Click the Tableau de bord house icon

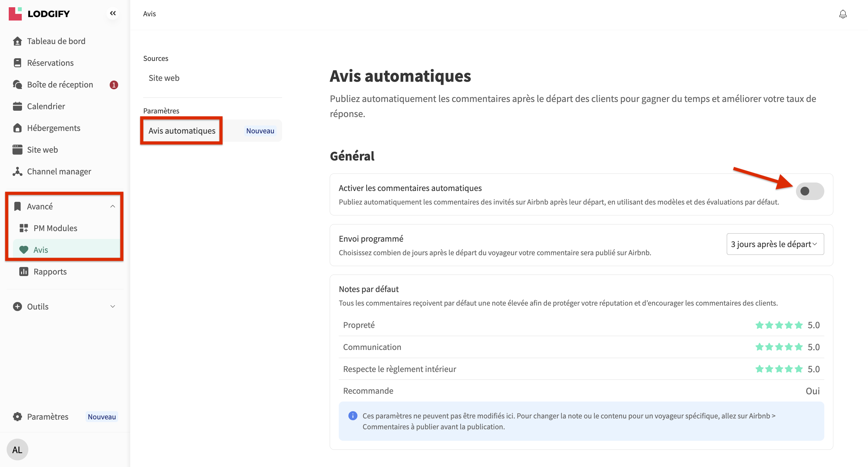(x=17, y=41)
